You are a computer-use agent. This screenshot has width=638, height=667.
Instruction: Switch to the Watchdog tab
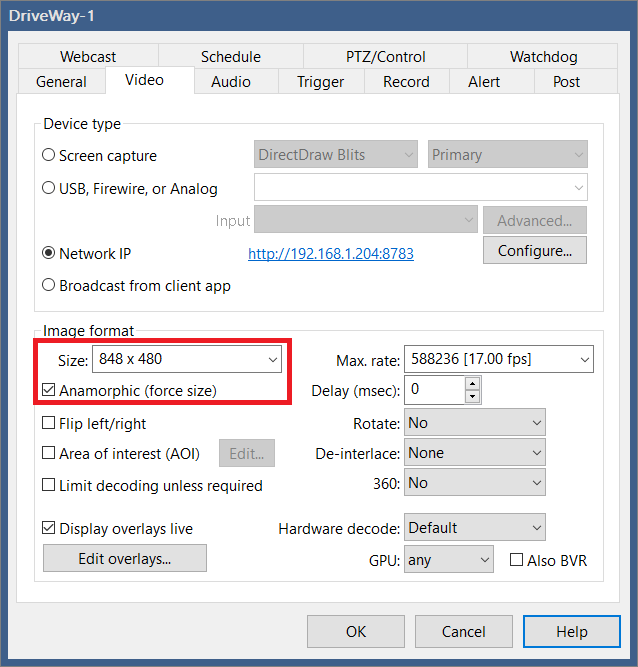pos(543,56)
